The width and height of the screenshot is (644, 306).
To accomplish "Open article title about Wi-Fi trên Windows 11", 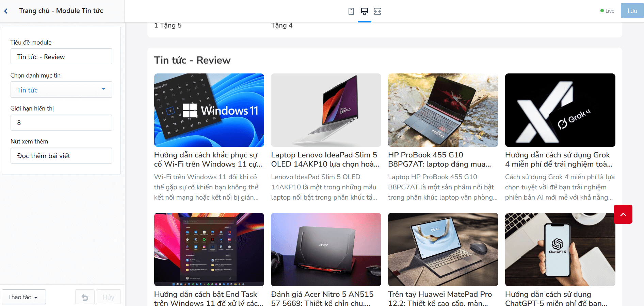I will pyautogui.click(x=208, y=159).
